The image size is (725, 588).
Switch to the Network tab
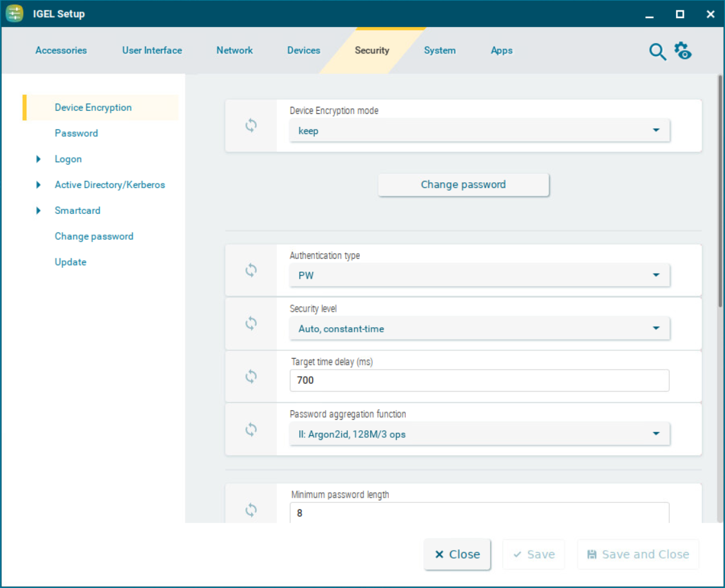click(234, 50)
